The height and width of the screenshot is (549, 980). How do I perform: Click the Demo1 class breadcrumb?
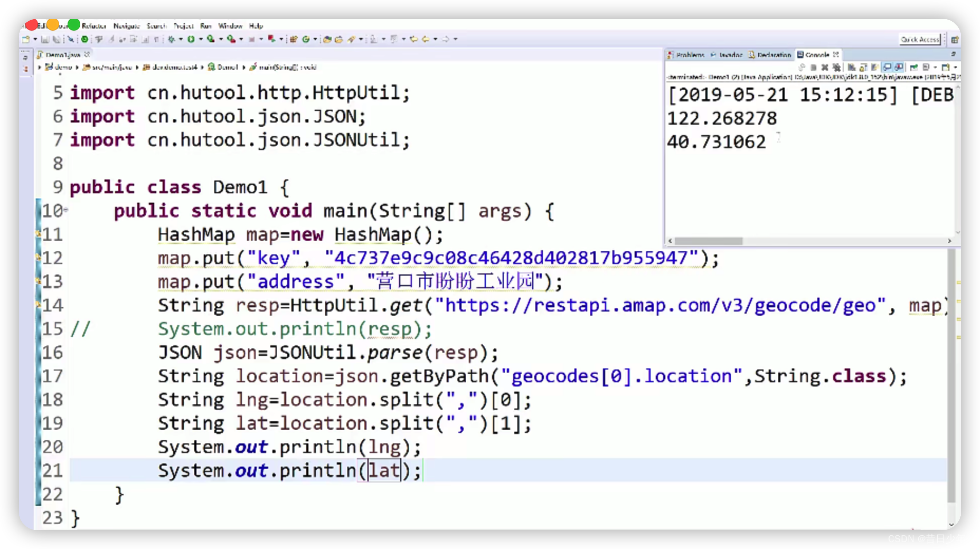click(x=223, y=67)
